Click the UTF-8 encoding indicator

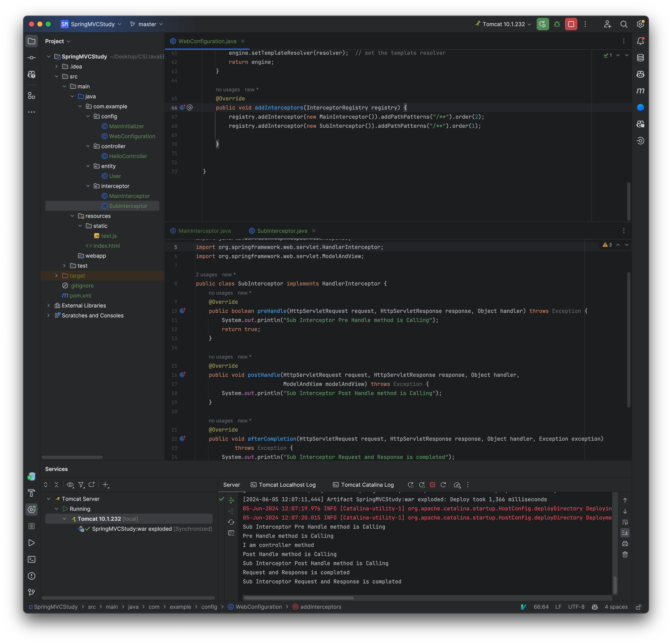coord(576,607)
